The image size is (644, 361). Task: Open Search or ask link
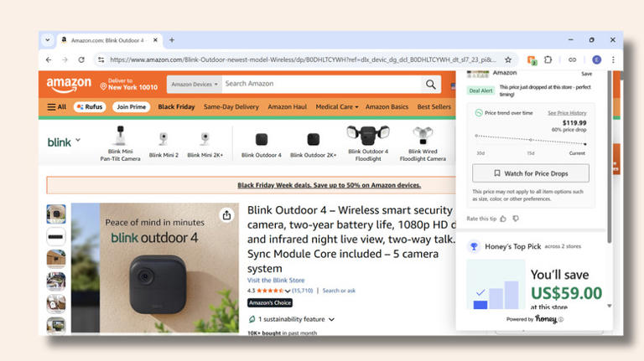click(339, 291)
